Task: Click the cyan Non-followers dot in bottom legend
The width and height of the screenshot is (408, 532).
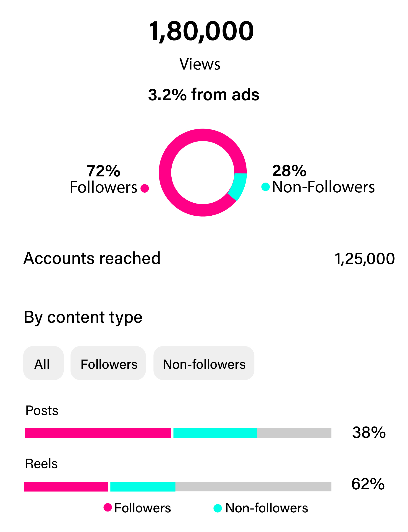Action: click(217, 508)
